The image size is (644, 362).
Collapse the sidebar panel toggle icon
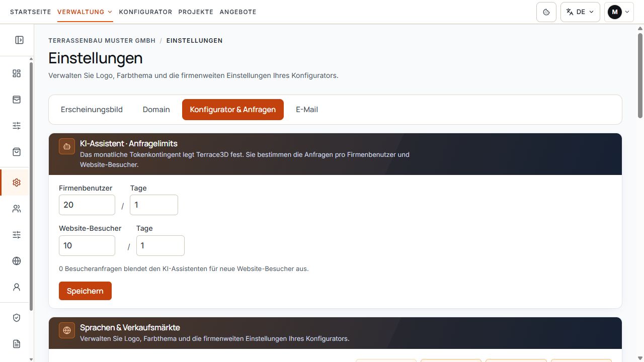coord(19,40)
